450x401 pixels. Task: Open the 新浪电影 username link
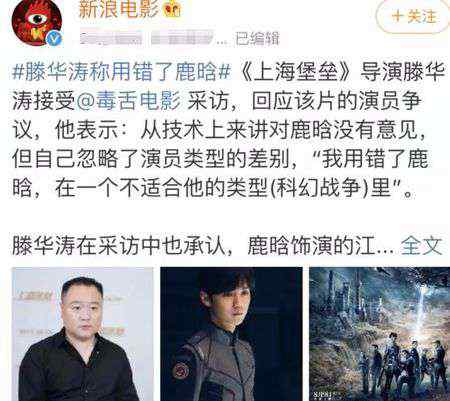tap(118, 9)
